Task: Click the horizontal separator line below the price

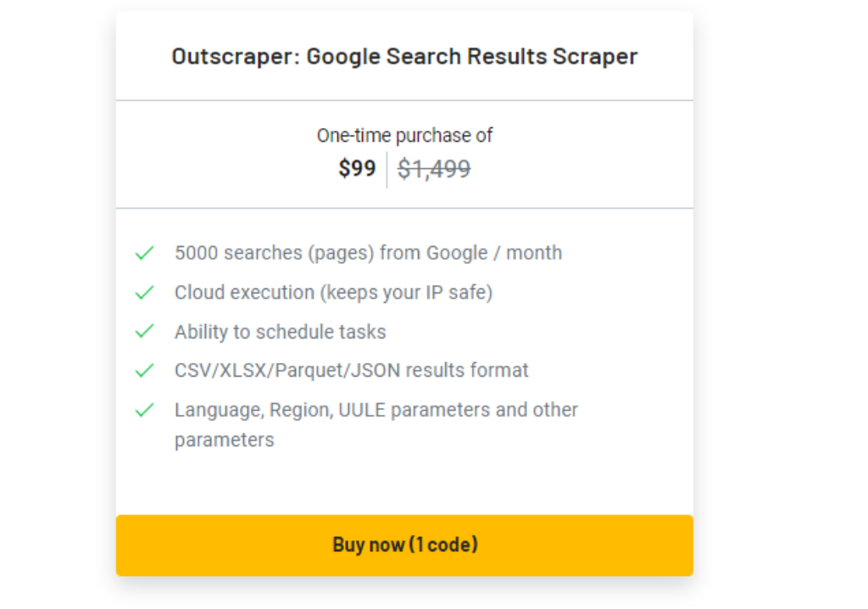Action: [x=404, y=208]
